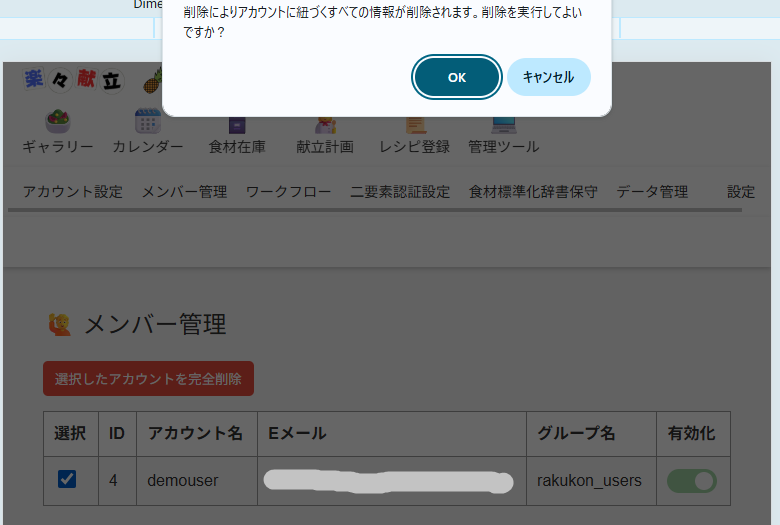780x525 pixels.
Task: Click the 選択 column header
Action: (x=70, y=433)
